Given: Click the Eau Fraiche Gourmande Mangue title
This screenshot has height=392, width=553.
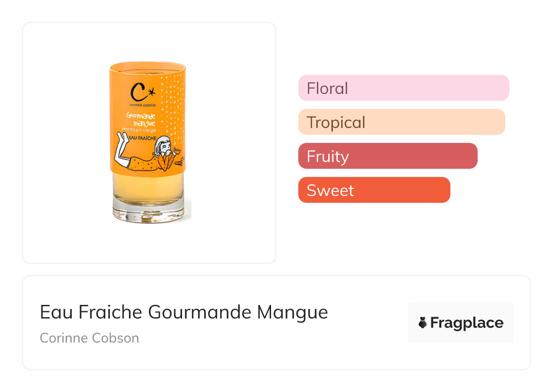Looking at the screenshot, I should point(184,312).
